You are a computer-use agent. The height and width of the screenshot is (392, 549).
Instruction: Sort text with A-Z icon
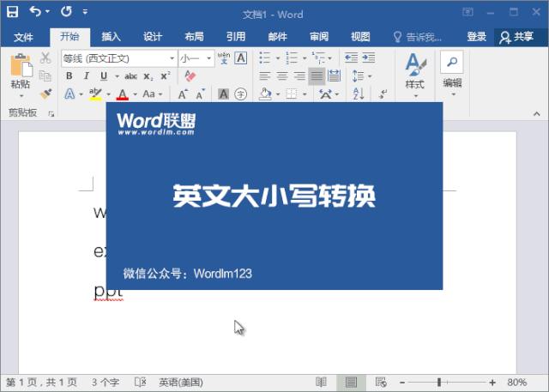coord(359,93)
